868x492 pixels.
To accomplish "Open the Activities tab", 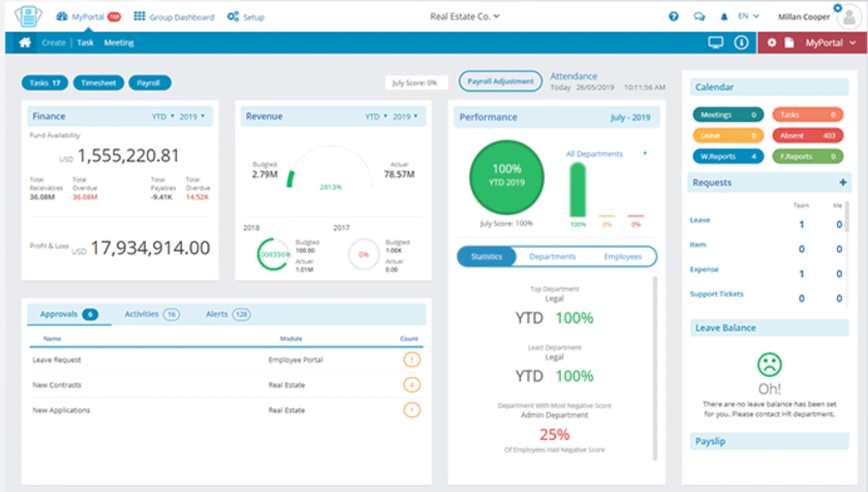I will point(152,314).
